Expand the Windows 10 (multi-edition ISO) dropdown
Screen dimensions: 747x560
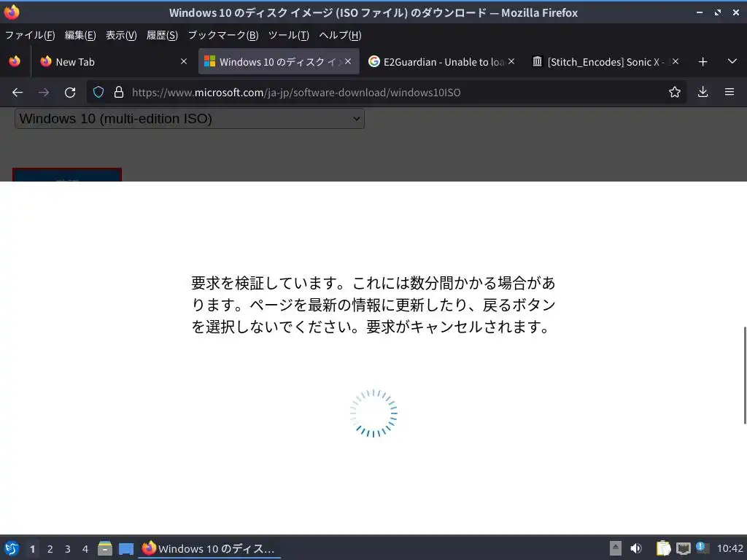pos(190,119)
